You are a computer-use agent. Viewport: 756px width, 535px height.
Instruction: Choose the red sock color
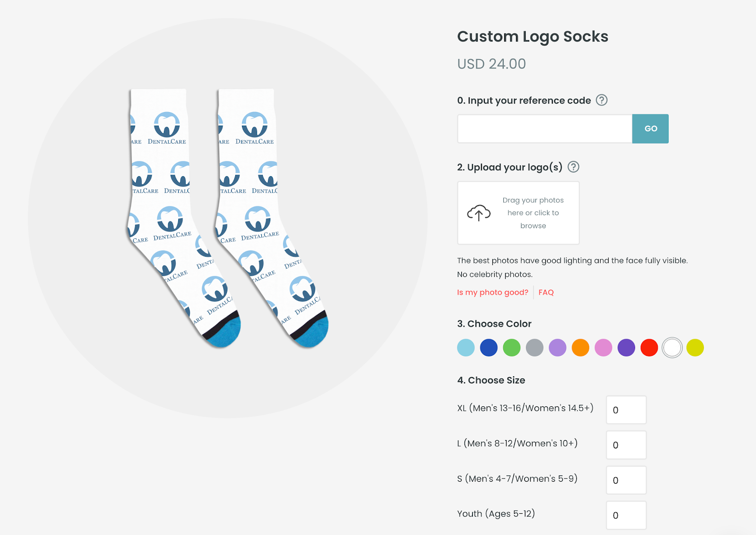click(x=649, y=347)
